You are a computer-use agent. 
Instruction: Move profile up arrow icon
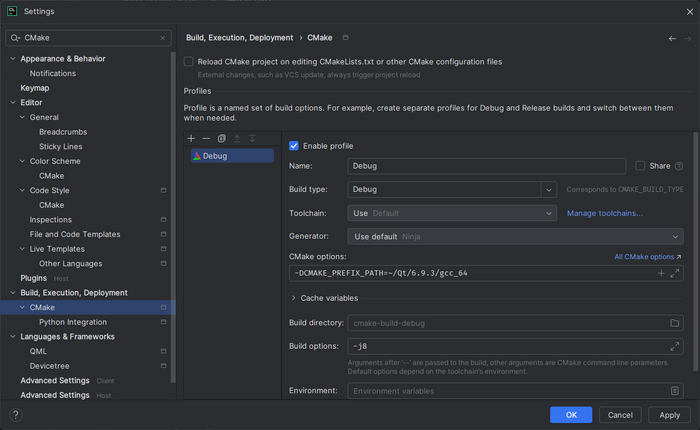[237, 138]
